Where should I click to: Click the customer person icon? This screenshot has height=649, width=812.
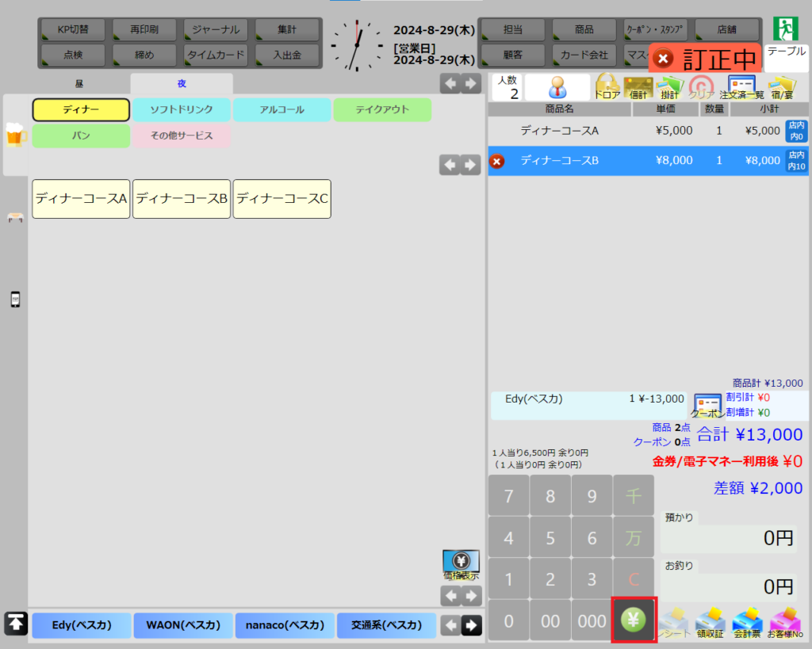click(557, 87)
